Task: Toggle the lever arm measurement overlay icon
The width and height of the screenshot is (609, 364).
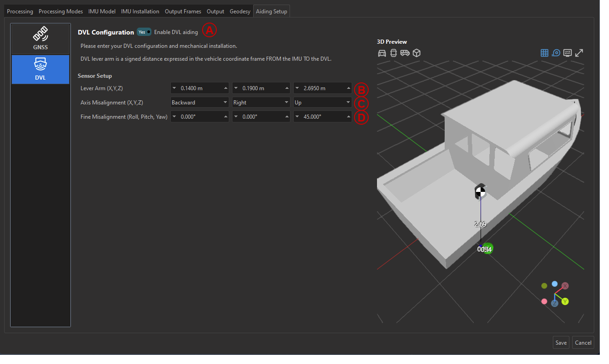Action: [x=556, y=53]
